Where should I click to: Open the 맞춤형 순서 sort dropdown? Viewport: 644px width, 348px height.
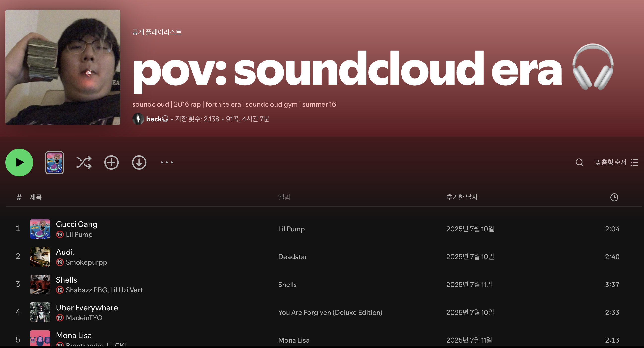pos(611,162)
